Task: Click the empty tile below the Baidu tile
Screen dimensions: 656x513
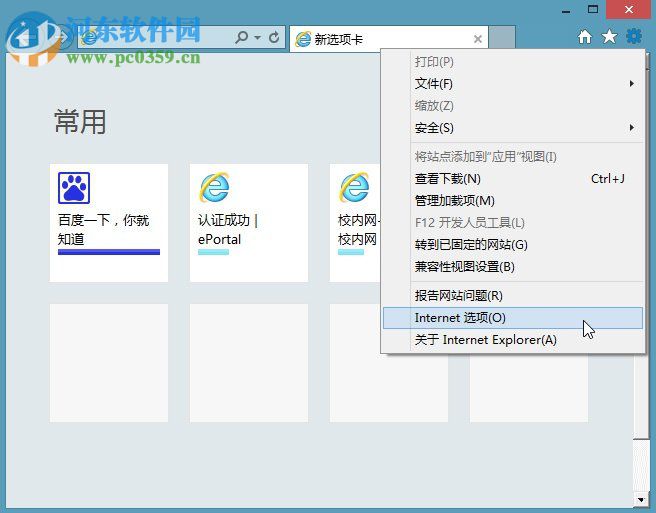Action: tap(109, 363)
